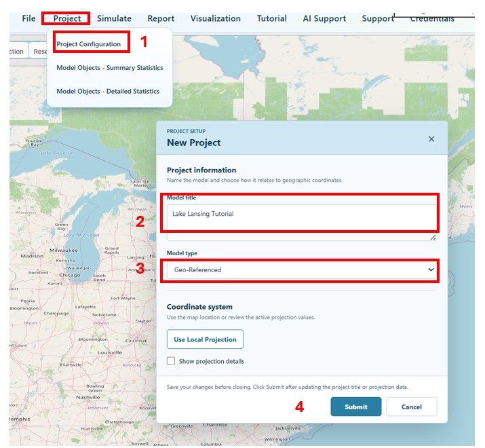Click the Sault Ste Marie map label
The height and width of the screenshot is (448, 485).
140,183
